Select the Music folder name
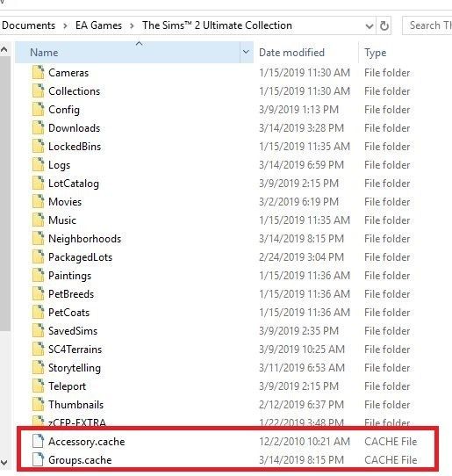The image size is (452, 476). point(62,220)
